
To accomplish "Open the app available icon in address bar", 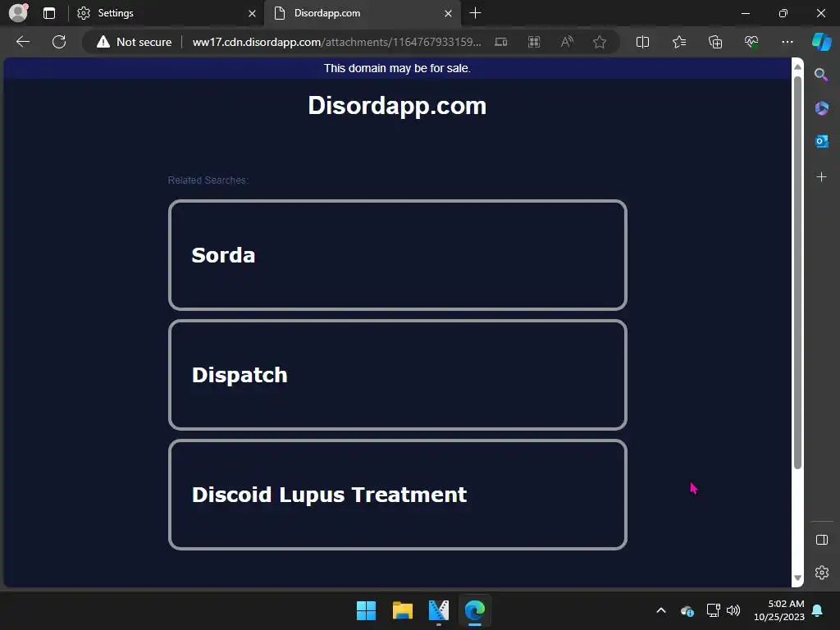I will 501,42.
